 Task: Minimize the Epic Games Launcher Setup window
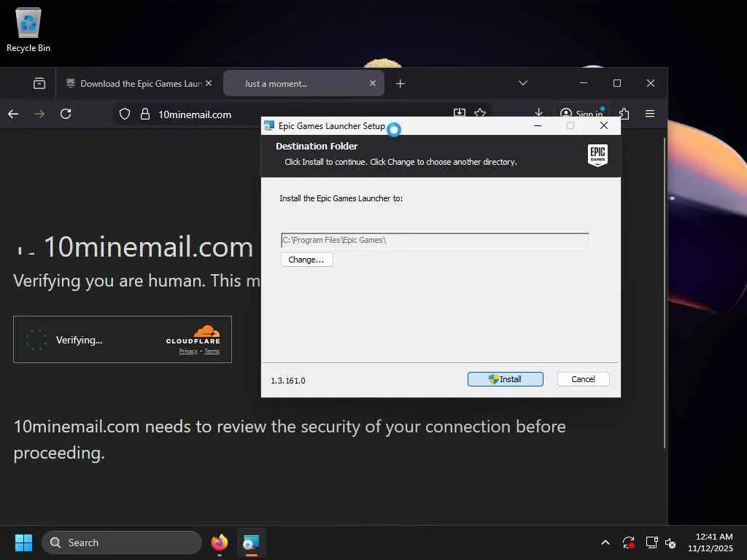coord(538,125)
